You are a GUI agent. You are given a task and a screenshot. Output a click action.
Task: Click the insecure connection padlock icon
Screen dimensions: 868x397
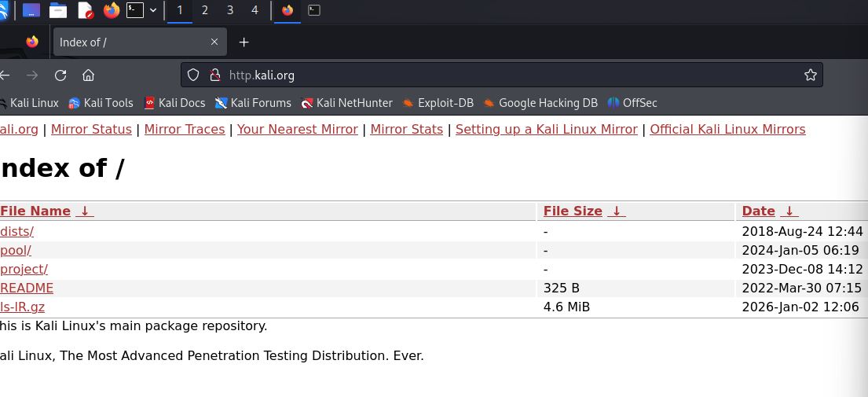[x=215, y=75]
